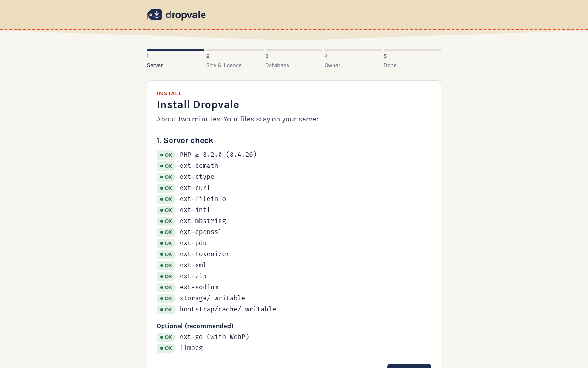Click the ext-fileinfo text
588x368 pixels.
click(203, 199)
